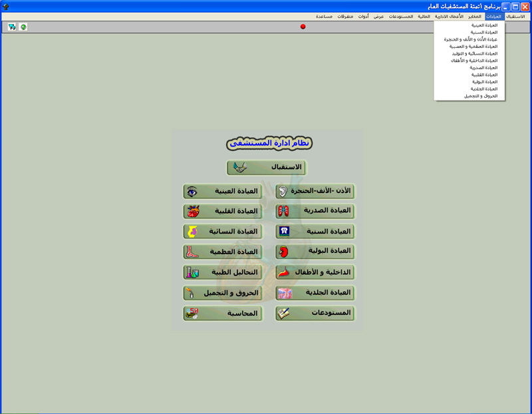Click the eye icon for العيادة العينية

[192, 192]
